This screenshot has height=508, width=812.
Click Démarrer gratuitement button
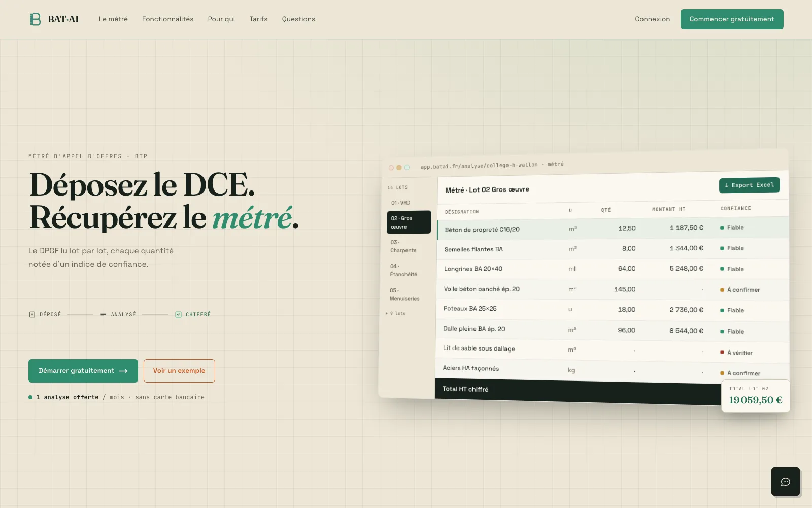click(x=83, y=371)
